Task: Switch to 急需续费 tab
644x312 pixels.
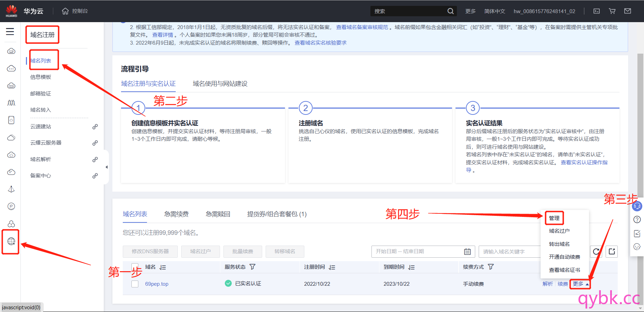Action: (x=176, y=214)
